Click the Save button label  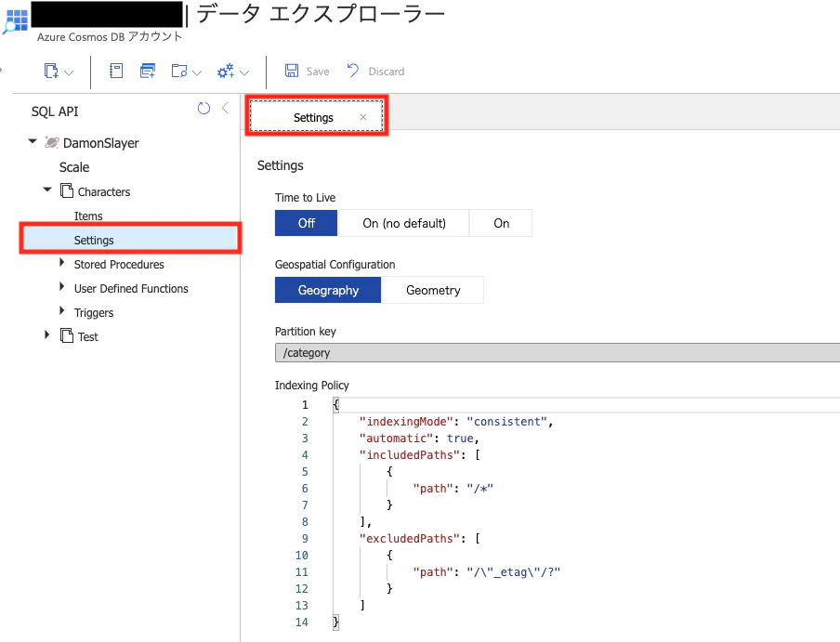click(318, 72)
